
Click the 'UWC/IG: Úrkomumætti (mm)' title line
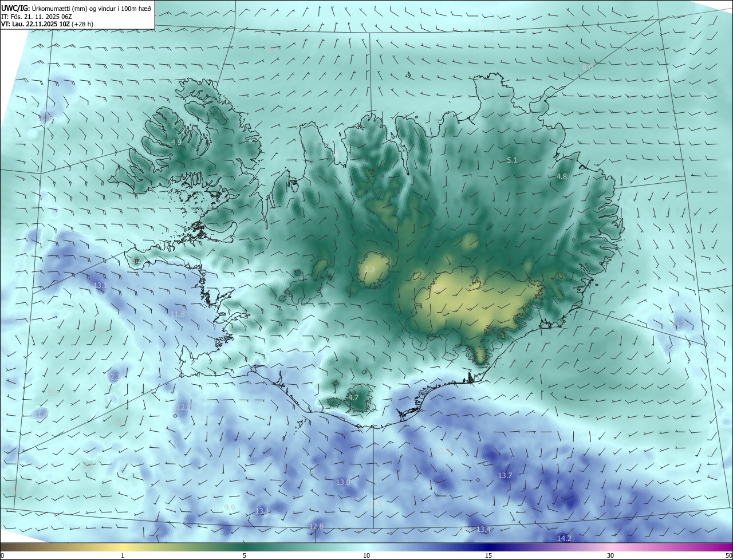pos(76,7)
